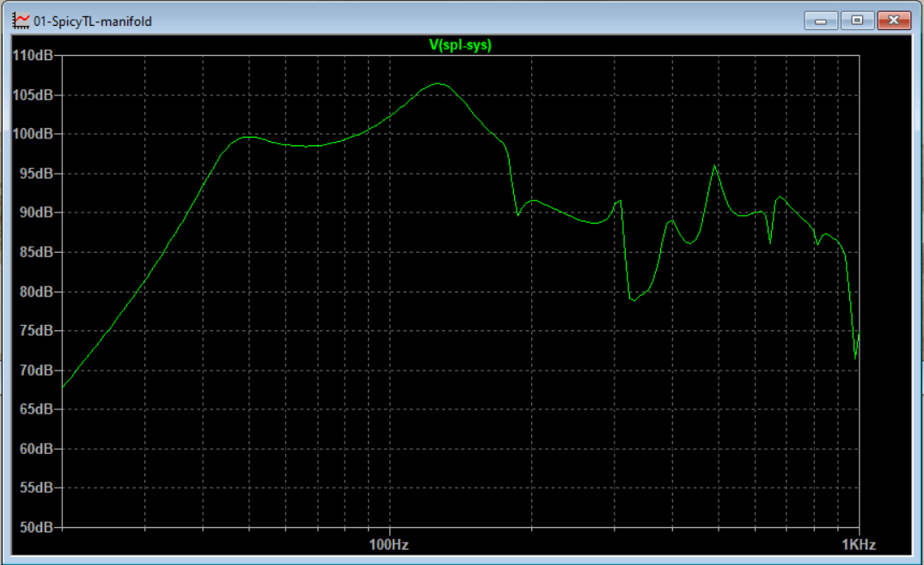
Task: Close the 01-SpicyTL-manifold window
Action: [x=894, y=21]
